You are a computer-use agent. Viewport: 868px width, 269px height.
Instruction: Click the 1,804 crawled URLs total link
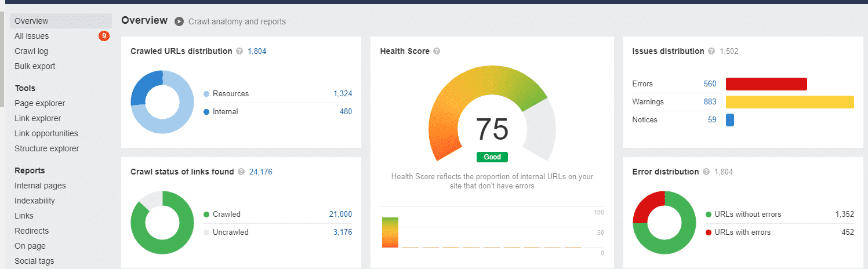[257, 51]
